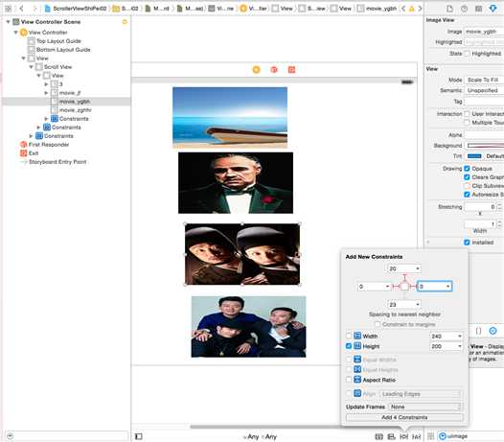This screenshot has height=442, width=504.
Task: Open the Any Any size class control
Action: 260,436
